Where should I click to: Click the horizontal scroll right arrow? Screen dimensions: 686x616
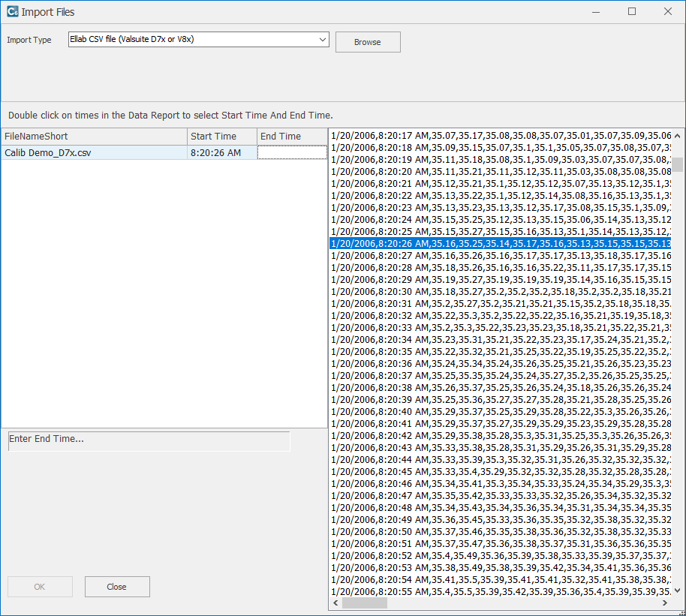(x=665, y=603)
